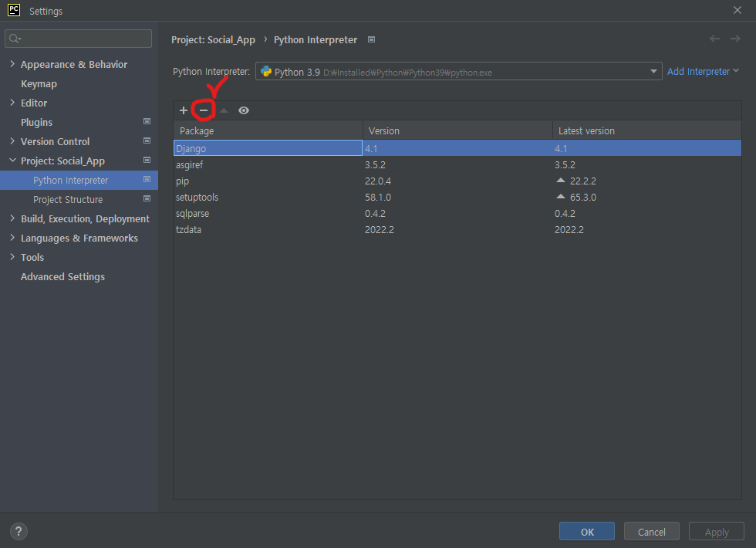The image size is (756, 548).
Task: Expand the Version Control chevron
Action: coord(12,140)
